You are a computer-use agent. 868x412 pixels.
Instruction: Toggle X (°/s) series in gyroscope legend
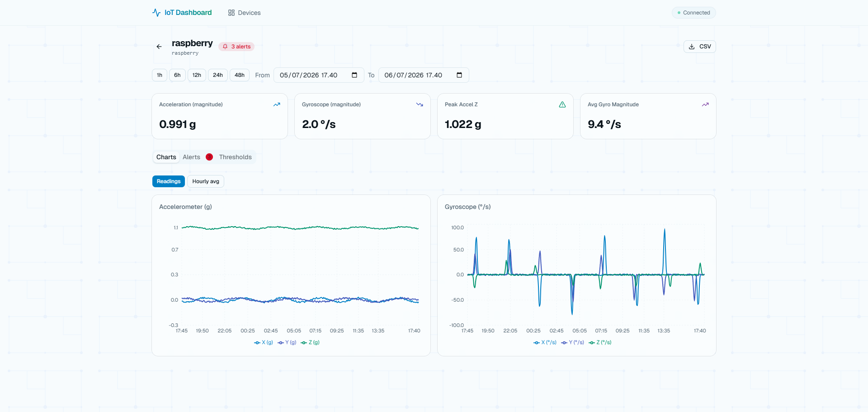pos(545,342)
